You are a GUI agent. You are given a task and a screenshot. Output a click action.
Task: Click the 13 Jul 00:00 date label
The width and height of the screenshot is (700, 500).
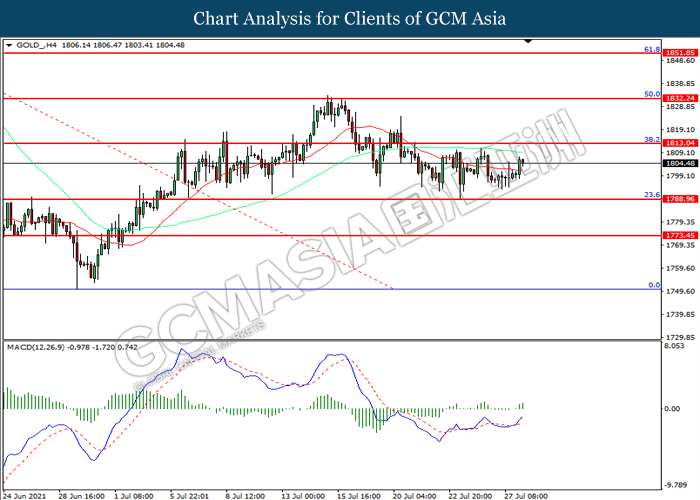[303, 496]
